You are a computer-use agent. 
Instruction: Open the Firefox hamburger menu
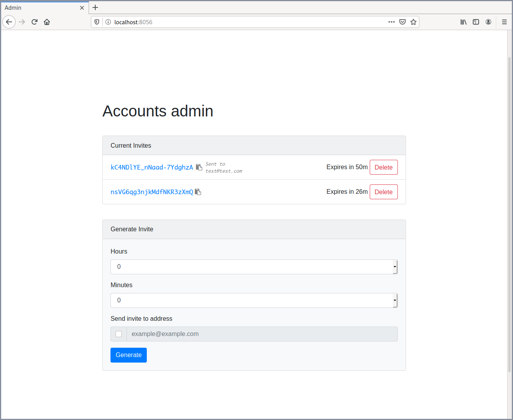504,22
